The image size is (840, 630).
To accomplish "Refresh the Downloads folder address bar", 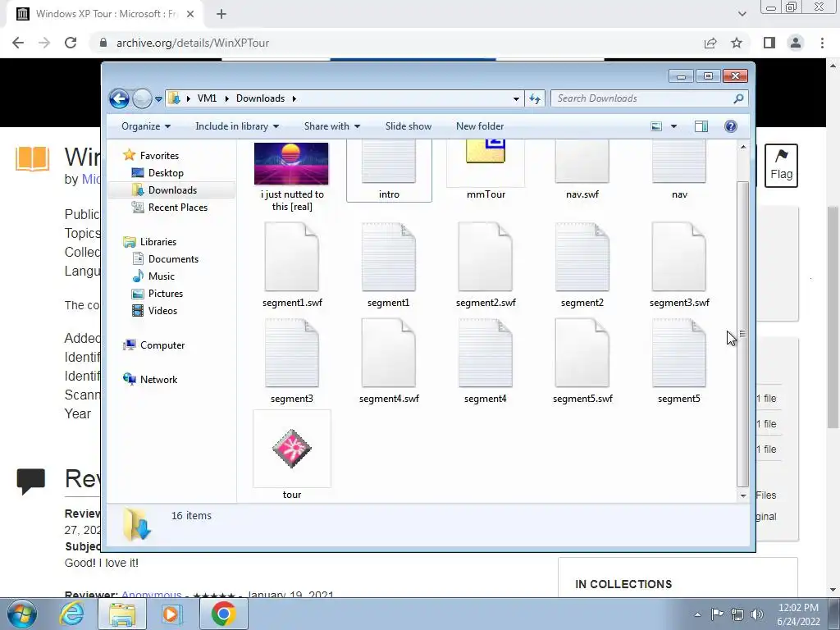I will coord(535,98).
